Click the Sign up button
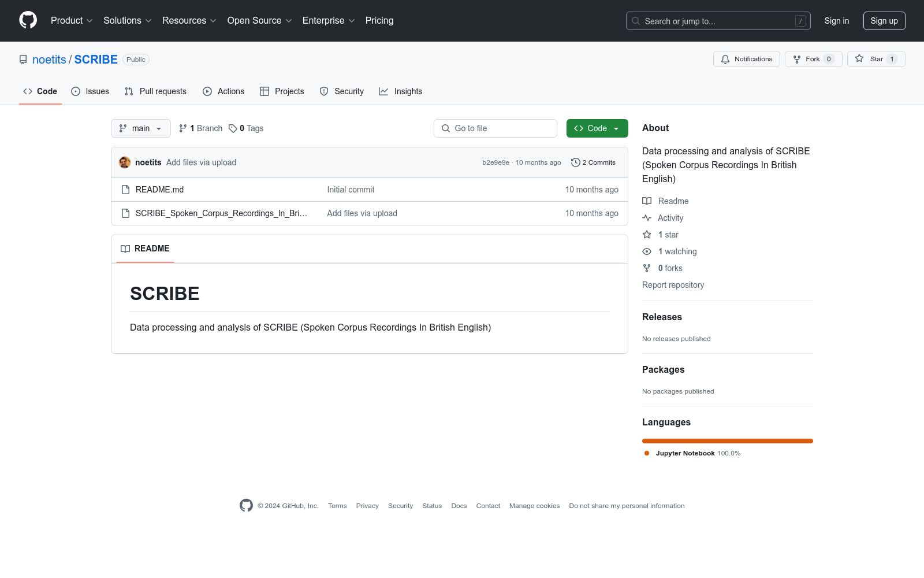Screen dimensions: 924x578 (884, 21)
